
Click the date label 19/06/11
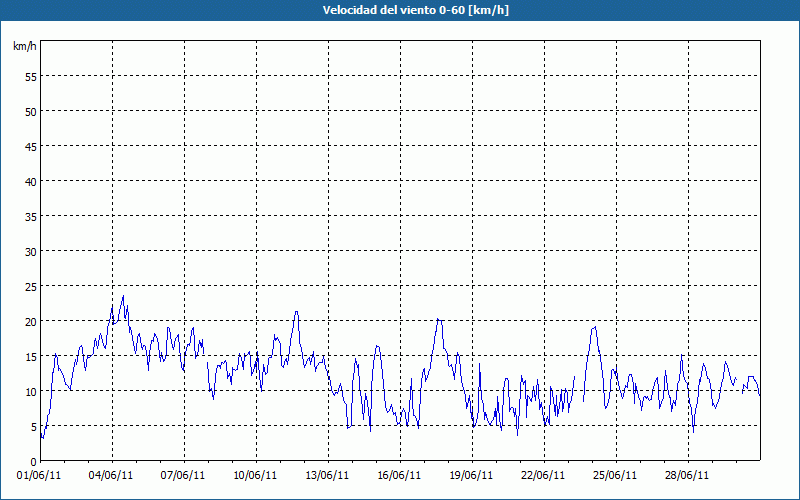click(x=471, y=476)
